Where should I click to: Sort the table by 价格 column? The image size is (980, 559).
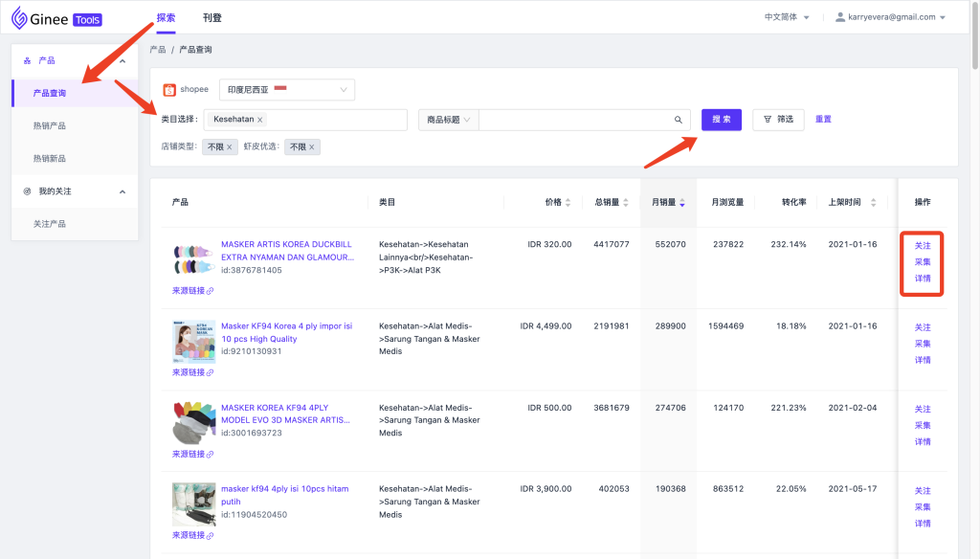click(x=568, y=203)
